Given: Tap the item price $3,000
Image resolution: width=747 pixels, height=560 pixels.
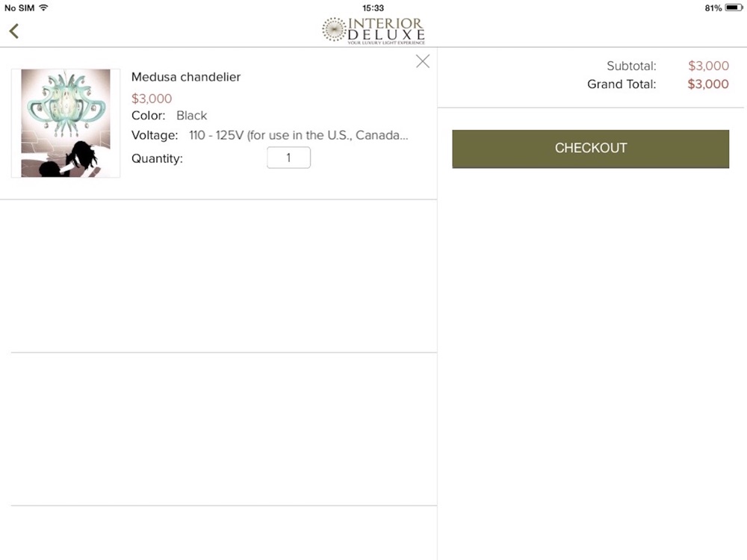Looking at the screenshot, I should (x=152, y=99).
